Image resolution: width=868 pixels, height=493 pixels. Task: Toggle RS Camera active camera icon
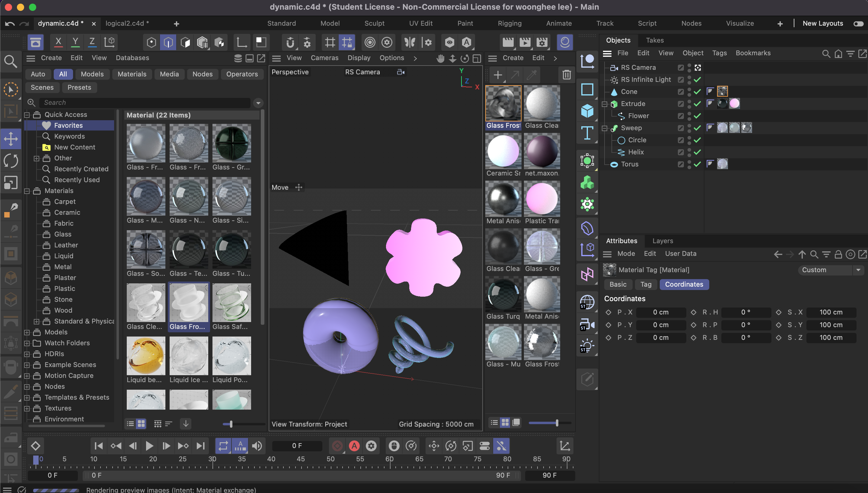(697, 68)
